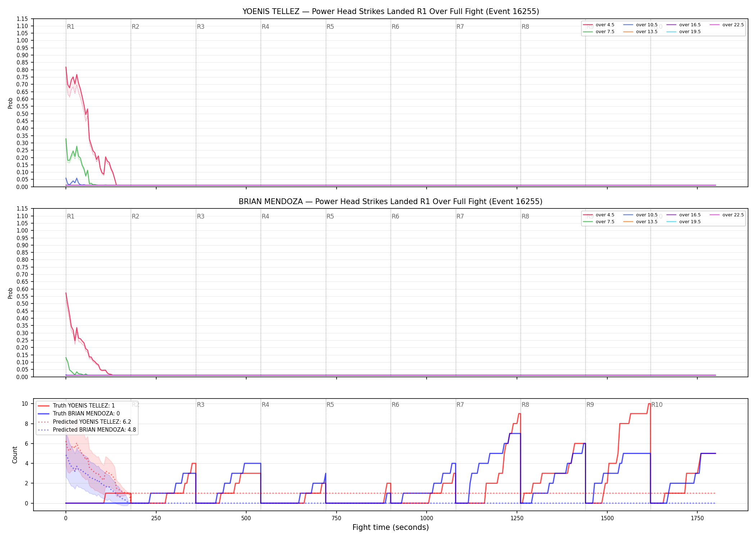Click 'Truth BRIAN MENDOZA: 0' legend entry
756x540 pixels.
pos(79,414)
